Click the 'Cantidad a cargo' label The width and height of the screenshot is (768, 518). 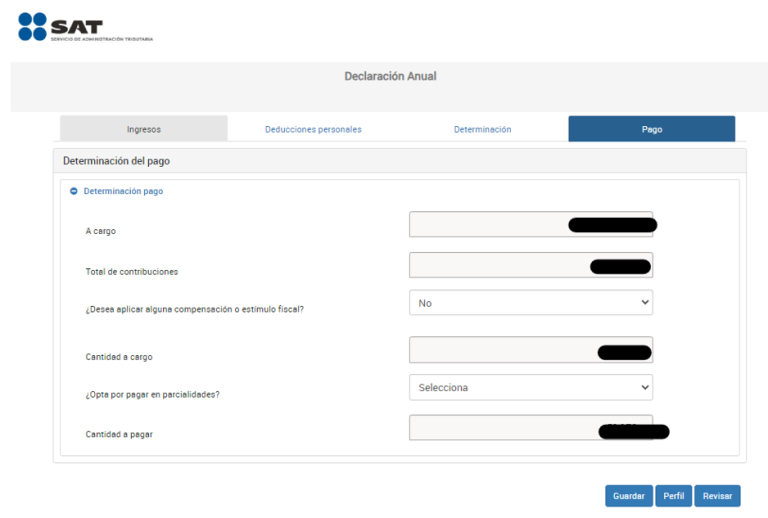119,357
